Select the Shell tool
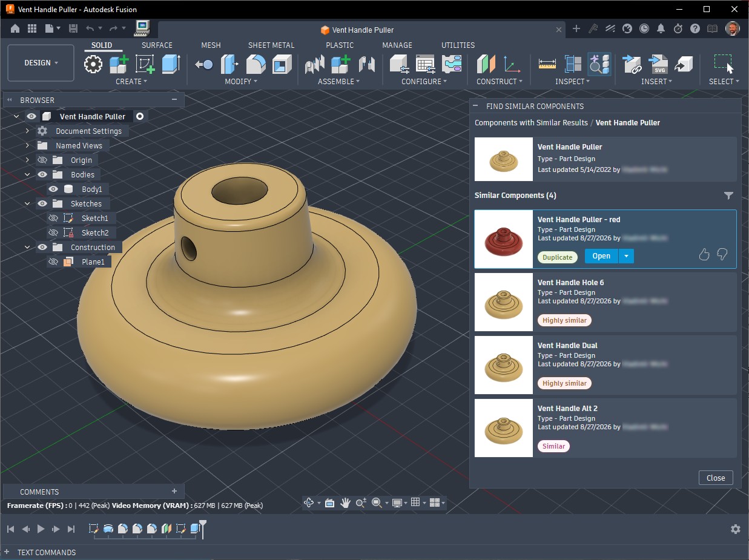 tap(282, 64)
